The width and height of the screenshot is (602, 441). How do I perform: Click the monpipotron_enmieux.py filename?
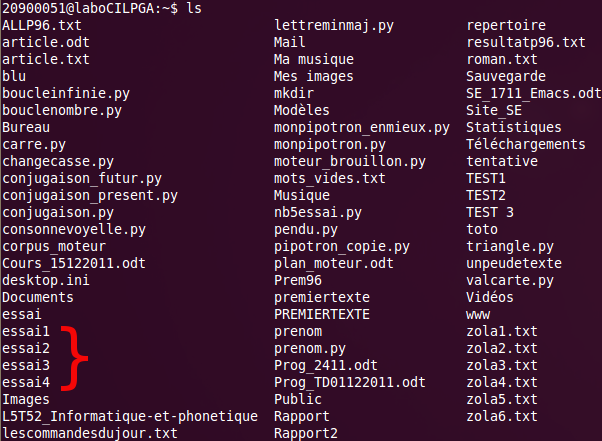[362, 128]
